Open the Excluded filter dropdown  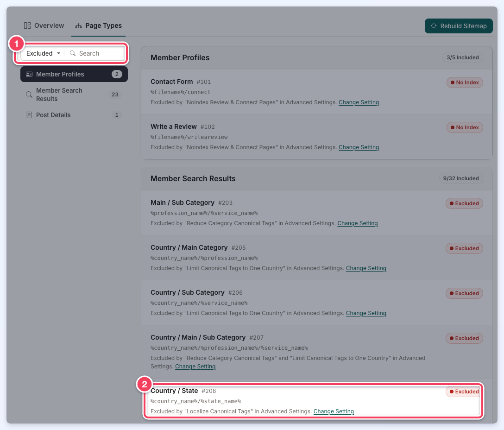pos(43,53)
